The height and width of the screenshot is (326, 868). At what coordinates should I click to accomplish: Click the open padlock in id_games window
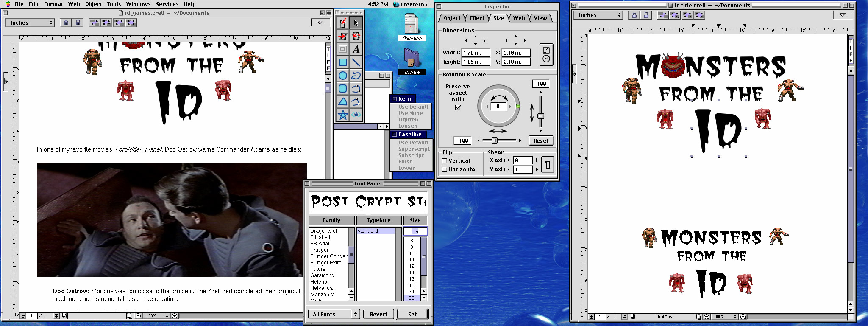click(78, 23)
